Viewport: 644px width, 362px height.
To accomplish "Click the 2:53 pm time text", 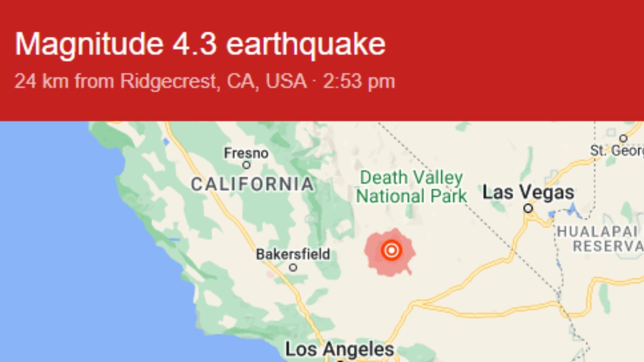I will point(359,81).
